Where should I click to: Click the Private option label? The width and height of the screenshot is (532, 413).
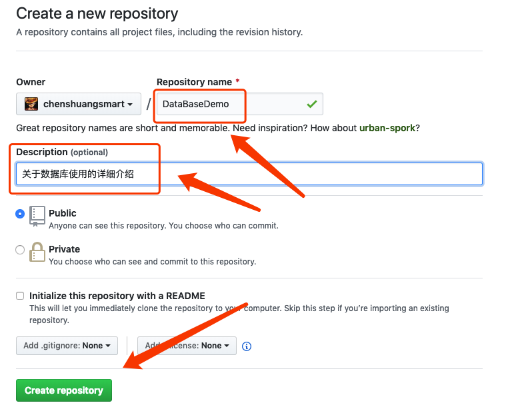(65, 249)
